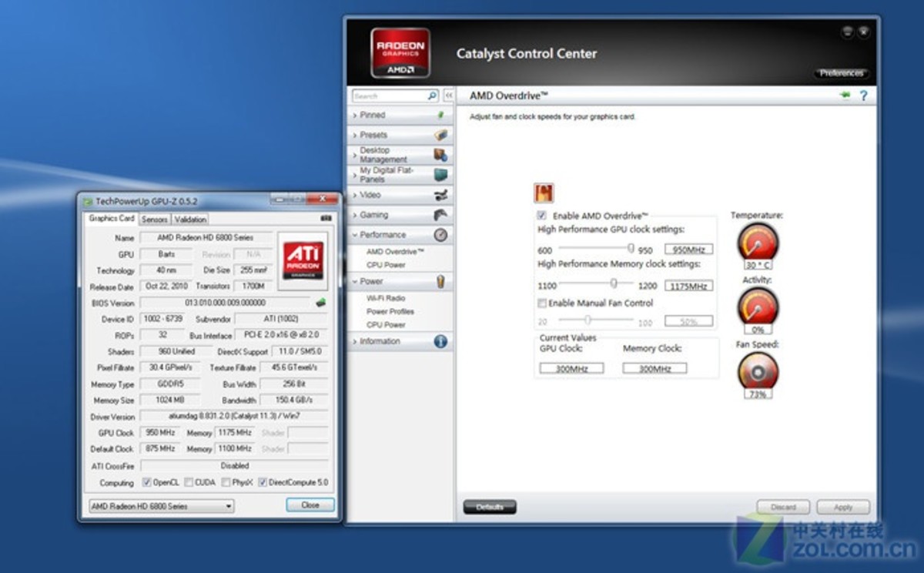
Task: Click the Power battery category icon
Action: (x=440, y=281)
